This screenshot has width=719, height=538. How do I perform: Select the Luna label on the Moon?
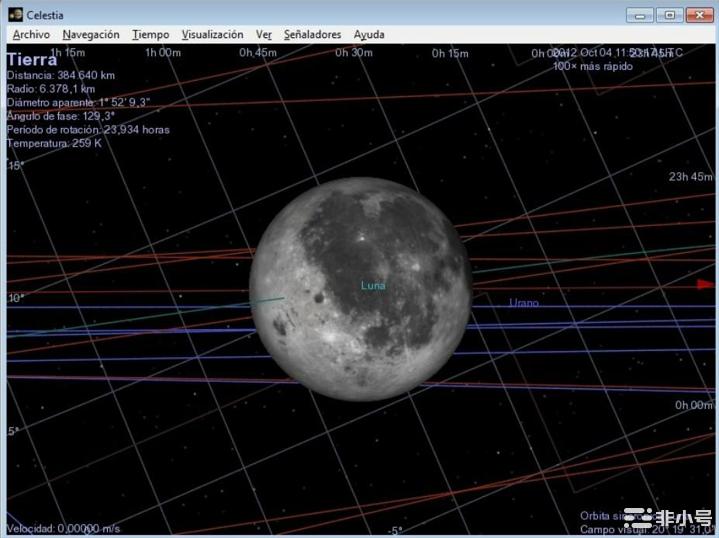tap(373, 286)
